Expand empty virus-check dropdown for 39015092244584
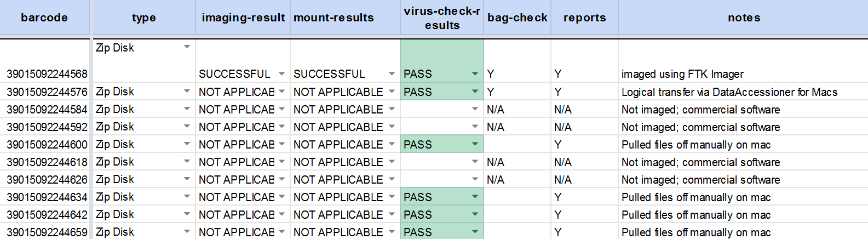This screenshot has height=239, width=868. tap(475, 109)
